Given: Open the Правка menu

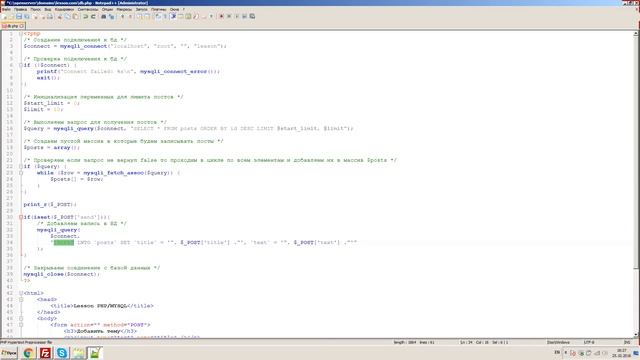Looking at the screenshot, I should [20, 9].
